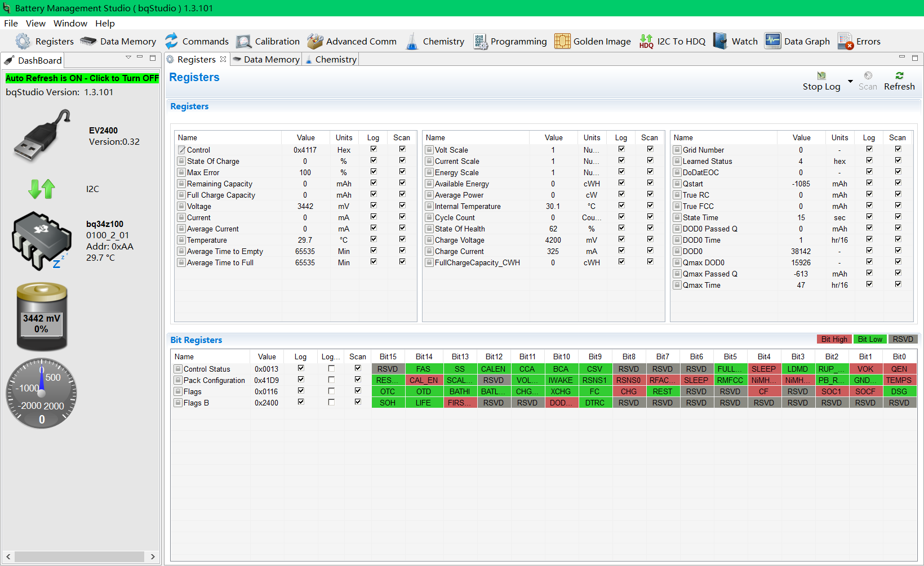Toggle Log checkbox for State Of Health
This screenshot has width=924, height=566.
click(621, 228)
